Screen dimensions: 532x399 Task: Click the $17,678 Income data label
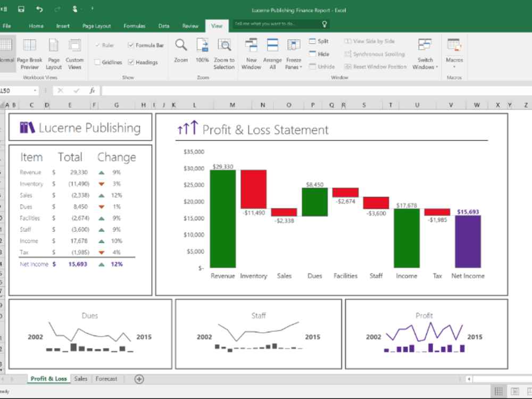click(406, 205)
